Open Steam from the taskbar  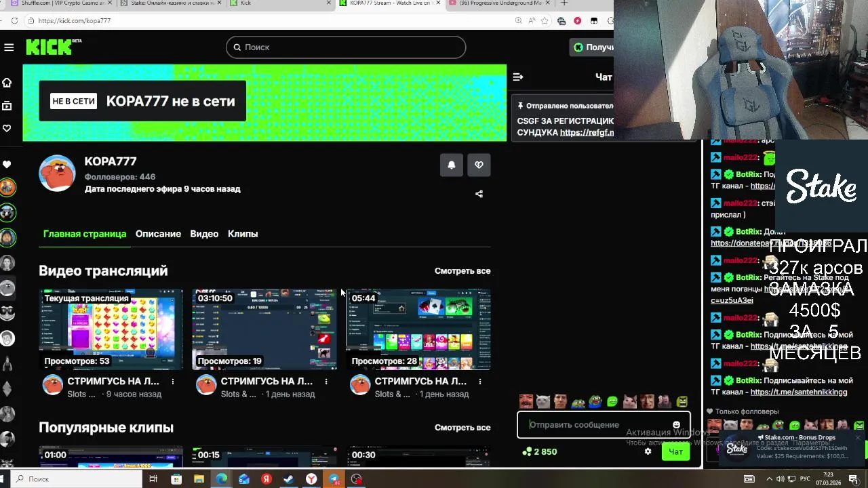pos(289,479)
